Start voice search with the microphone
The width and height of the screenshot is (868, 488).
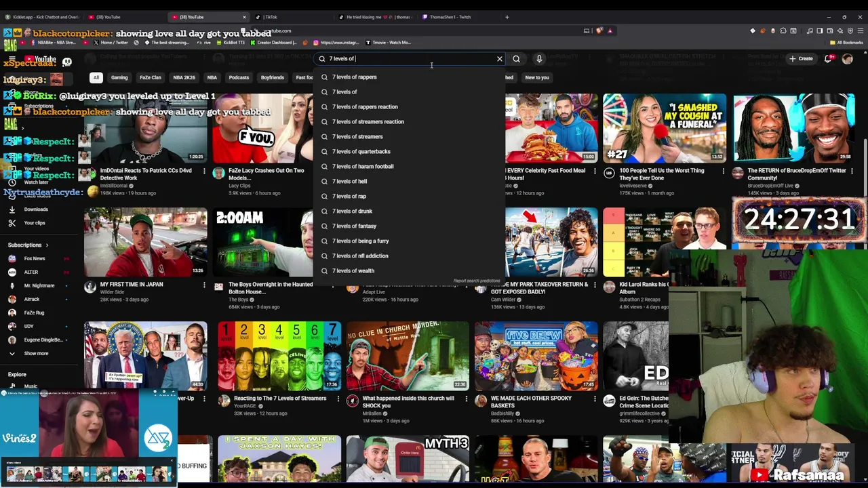539,59
